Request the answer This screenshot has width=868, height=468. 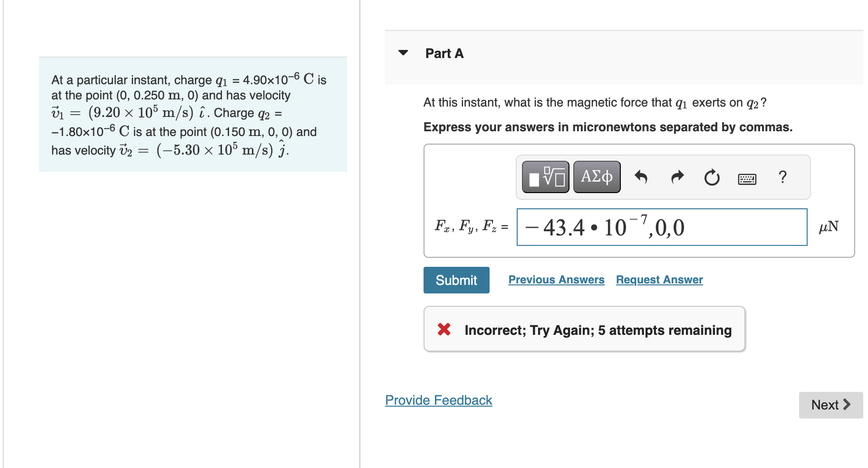pyautogui.click(x=659, y=280)
